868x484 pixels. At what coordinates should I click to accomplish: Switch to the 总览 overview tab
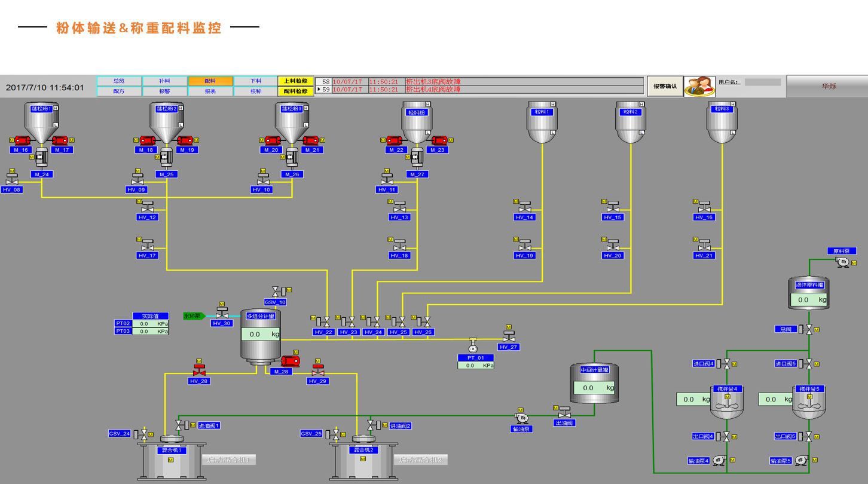tap(119, 81)
